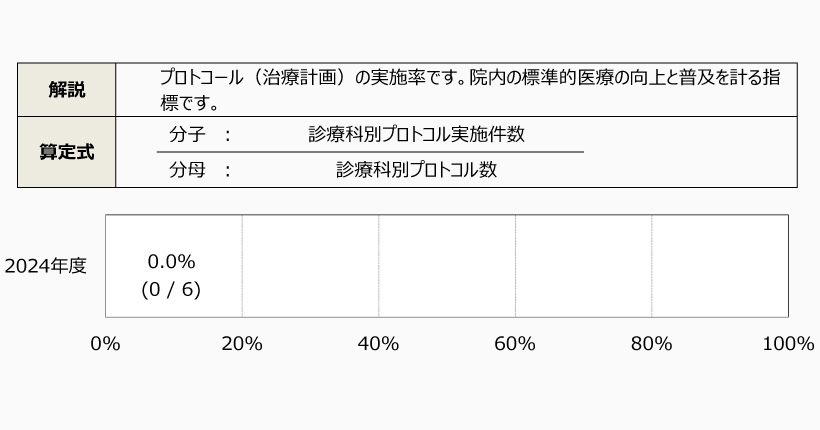The width and height of the screenshot is (820, 430).
Task: Click the chart area between 40% and 60%
Action: (447, 266)
